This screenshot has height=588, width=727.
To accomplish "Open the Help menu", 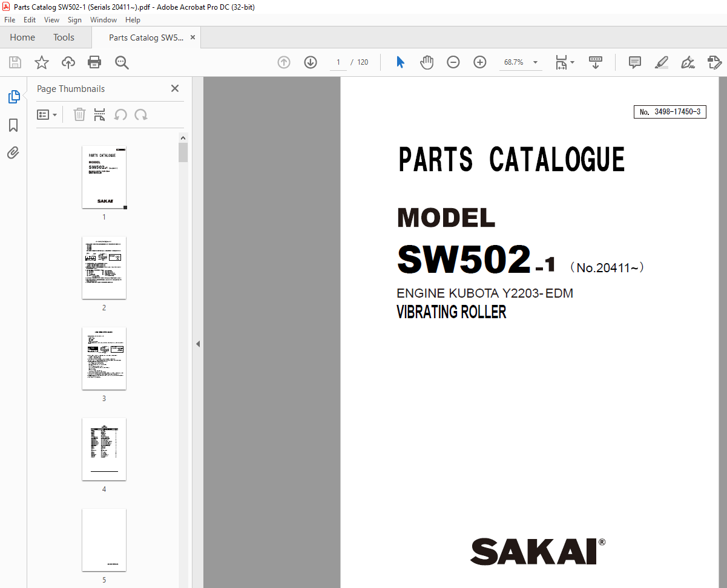I will pyautogui.click(x=133, y=20).
